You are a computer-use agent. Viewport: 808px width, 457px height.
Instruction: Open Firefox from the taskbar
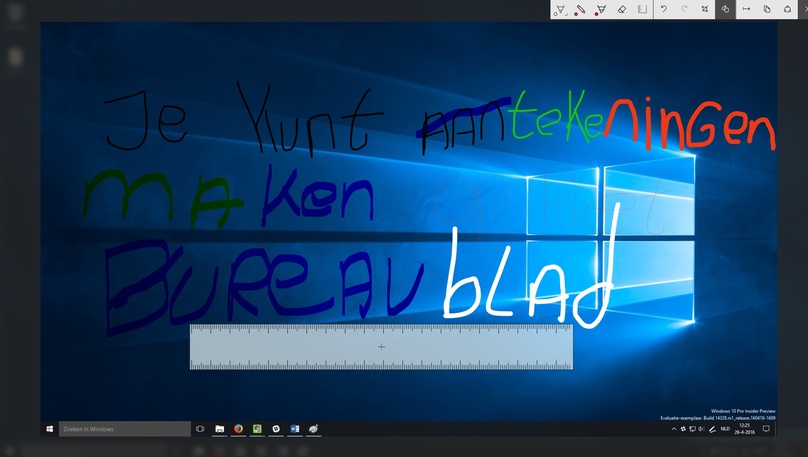point(238,429)
